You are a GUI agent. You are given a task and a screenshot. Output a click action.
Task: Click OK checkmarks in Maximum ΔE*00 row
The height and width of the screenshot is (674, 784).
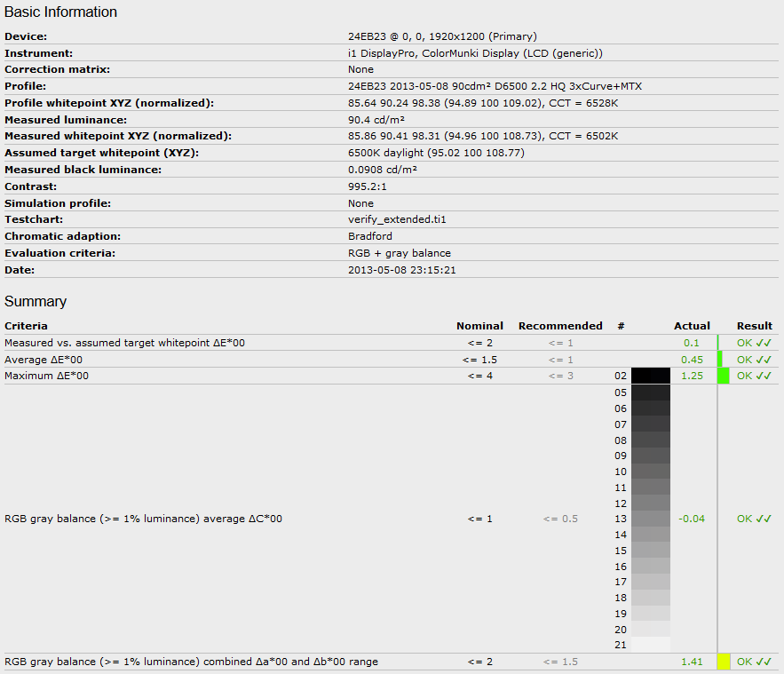click(x=754, y=376)
